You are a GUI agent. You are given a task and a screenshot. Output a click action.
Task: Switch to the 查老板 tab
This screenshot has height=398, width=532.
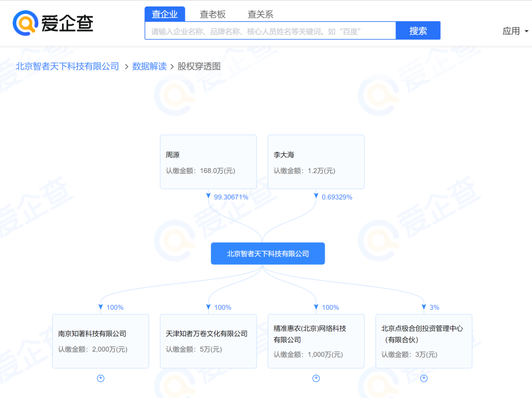(x=212, y=14)
